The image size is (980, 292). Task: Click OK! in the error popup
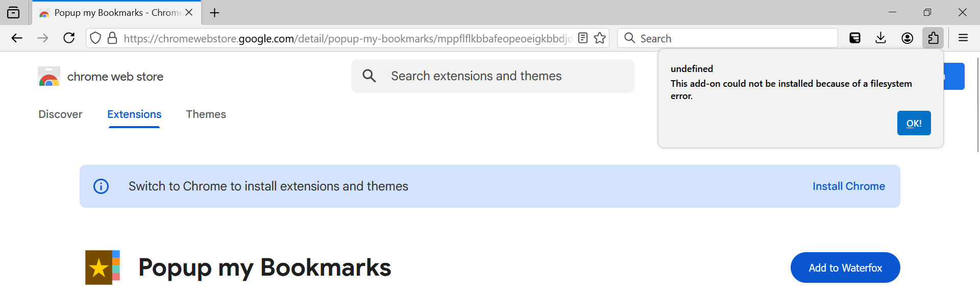(x=914, y=123)
